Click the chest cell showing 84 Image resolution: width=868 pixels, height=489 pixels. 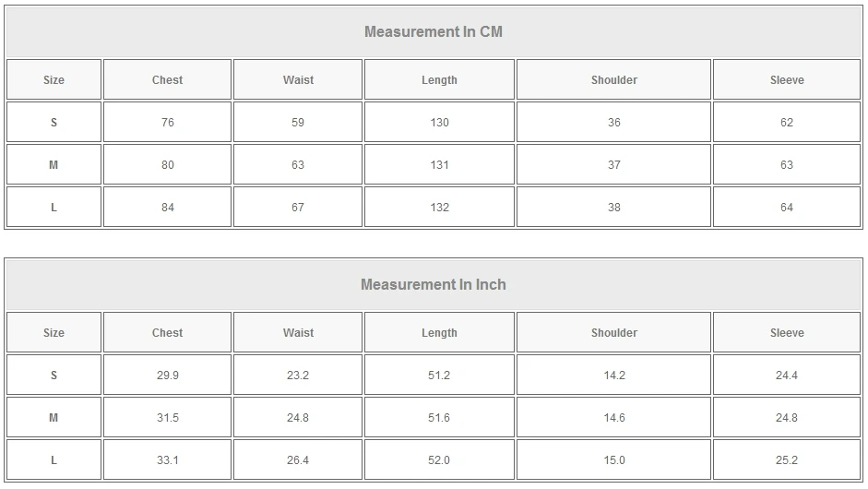167,208
